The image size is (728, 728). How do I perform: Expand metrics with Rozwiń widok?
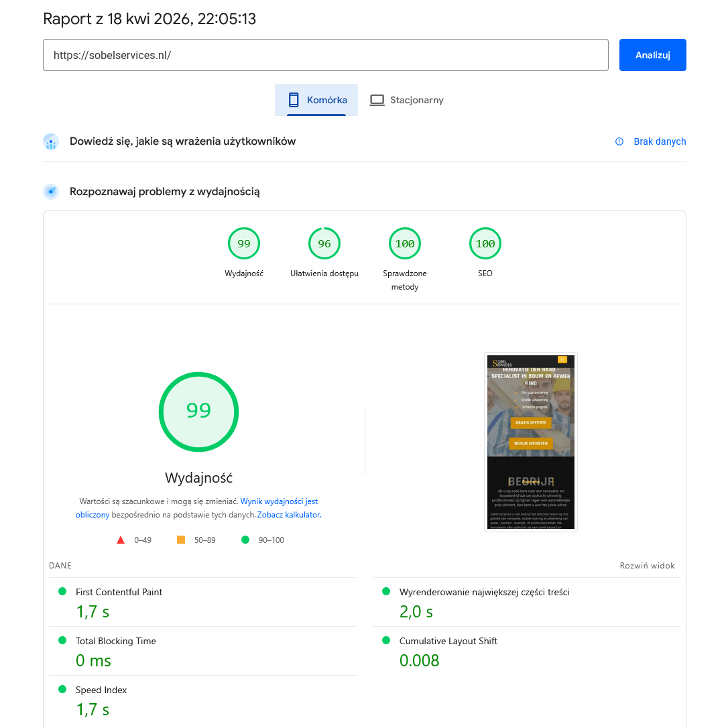[x=647, y=566]
